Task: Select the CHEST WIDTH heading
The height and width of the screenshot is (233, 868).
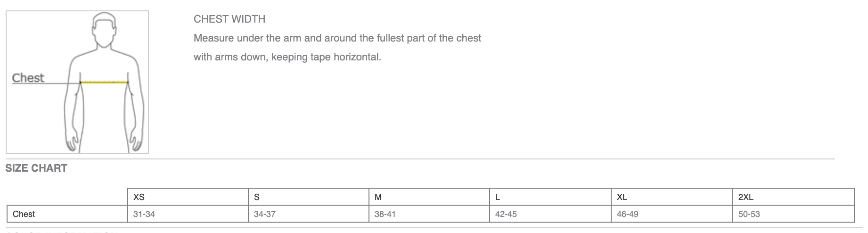Action: (229, 19)
